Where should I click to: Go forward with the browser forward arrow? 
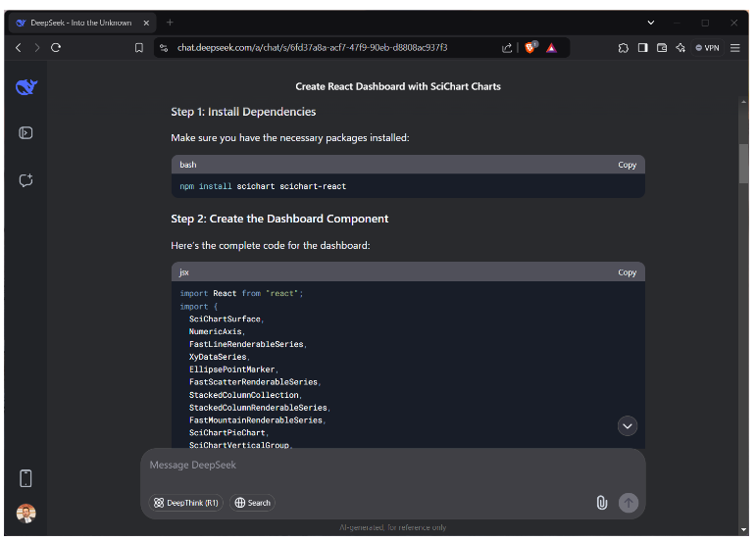(37, 48)
